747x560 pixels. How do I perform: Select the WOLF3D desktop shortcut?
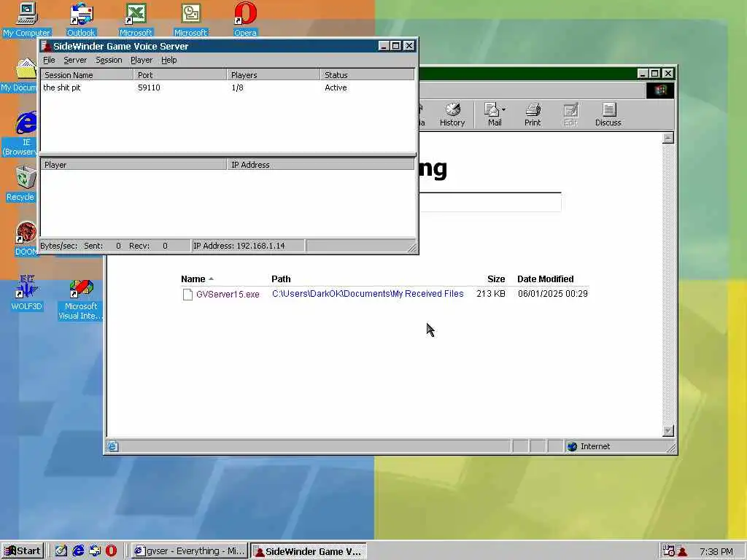point(26,293)
